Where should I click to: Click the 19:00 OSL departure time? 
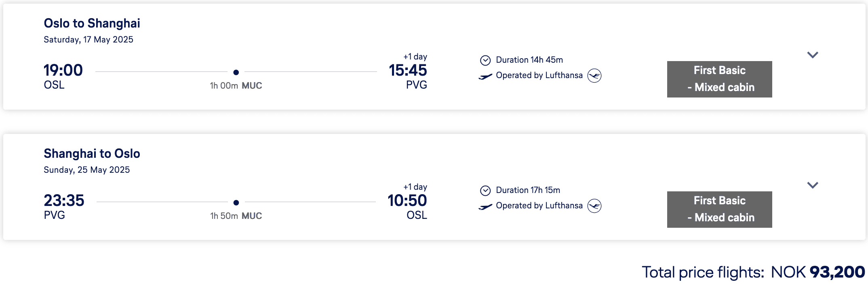63,70
